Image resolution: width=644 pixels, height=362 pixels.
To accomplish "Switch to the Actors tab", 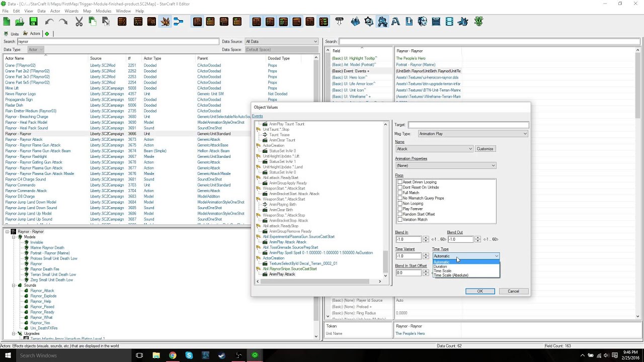I will click(x=32, y=34).
